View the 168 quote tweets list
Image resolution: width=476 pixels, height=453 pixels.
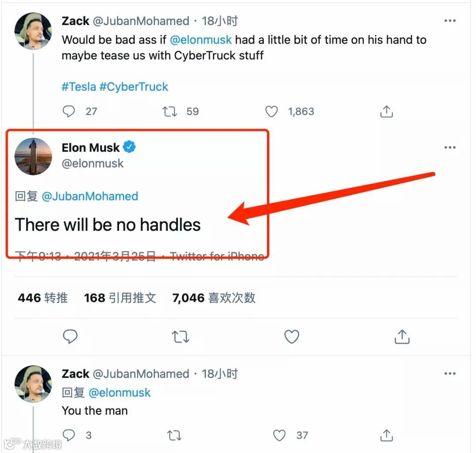[x=120, y=298]
